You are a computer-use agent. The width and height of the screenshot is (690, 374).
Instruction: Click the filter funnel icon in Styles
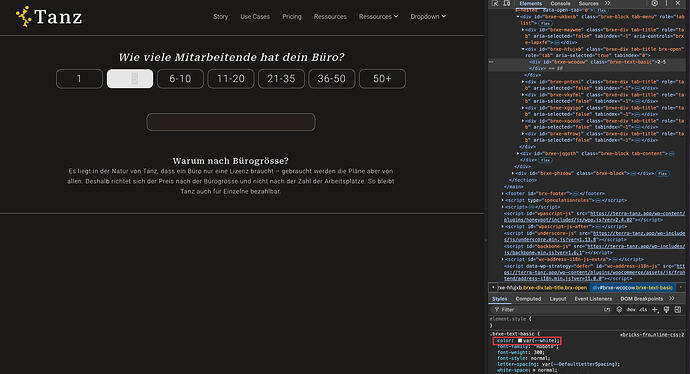(497, 310)
